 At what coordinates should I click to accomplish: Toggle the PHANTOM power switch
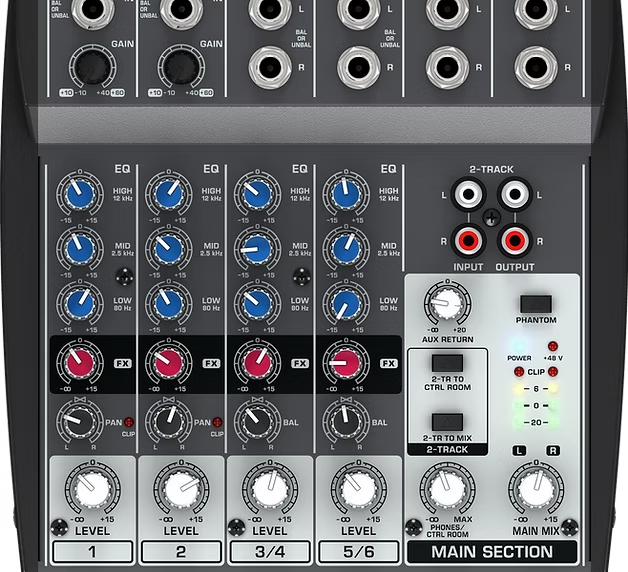tap(536, 304)
